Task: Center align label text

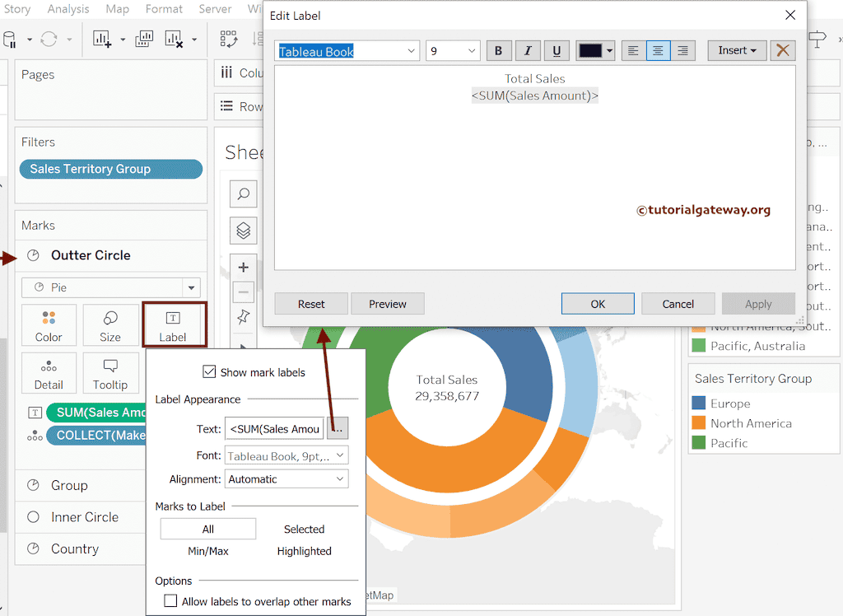Action: 658,50
